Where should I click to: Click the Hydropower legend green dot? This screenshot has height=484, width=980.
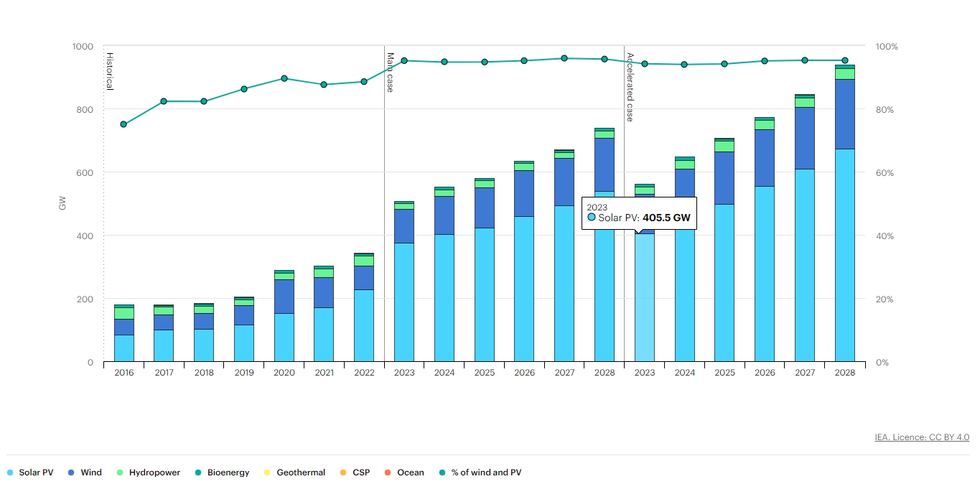[120, 473]
